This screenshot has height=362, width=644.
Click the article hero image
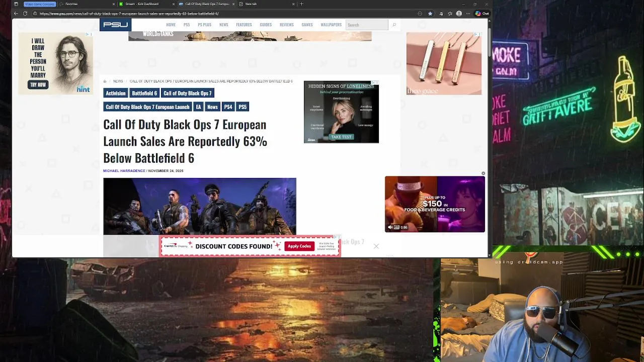pos(200,206)
